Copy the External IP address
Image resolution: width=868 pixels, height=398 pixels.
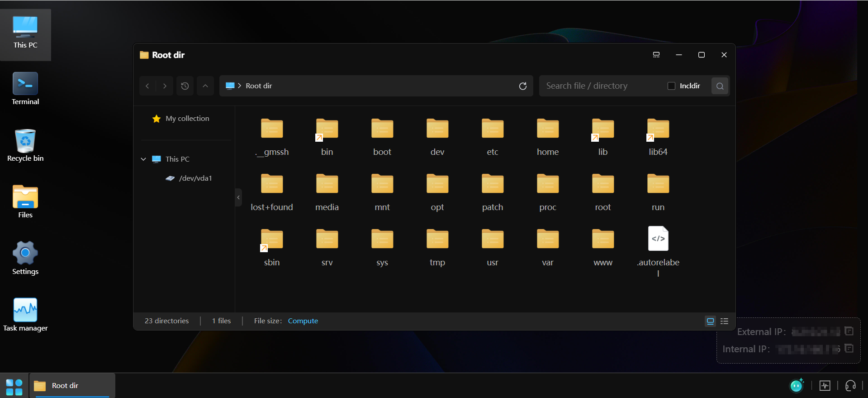[x=849, y=331]
